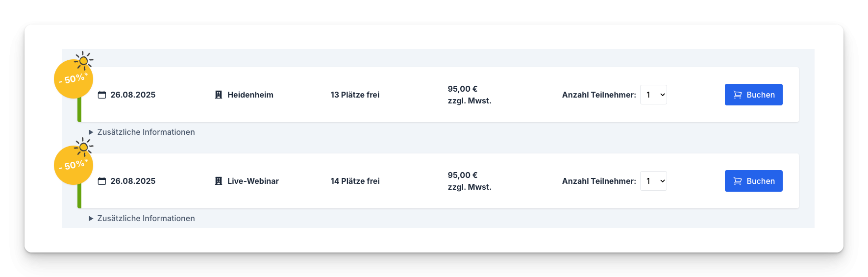Click the building icon beside Live-Webinar

tap(219, 181)
